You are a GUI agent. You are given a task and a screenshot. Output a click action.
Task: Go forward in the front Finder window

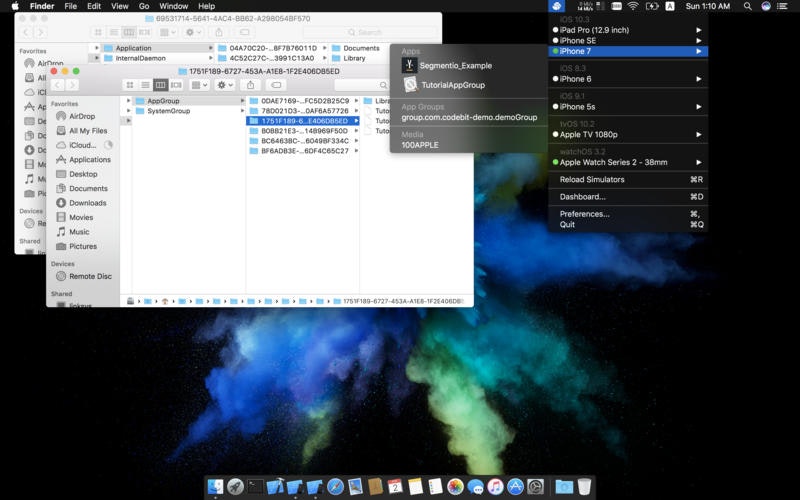(72, 85)
